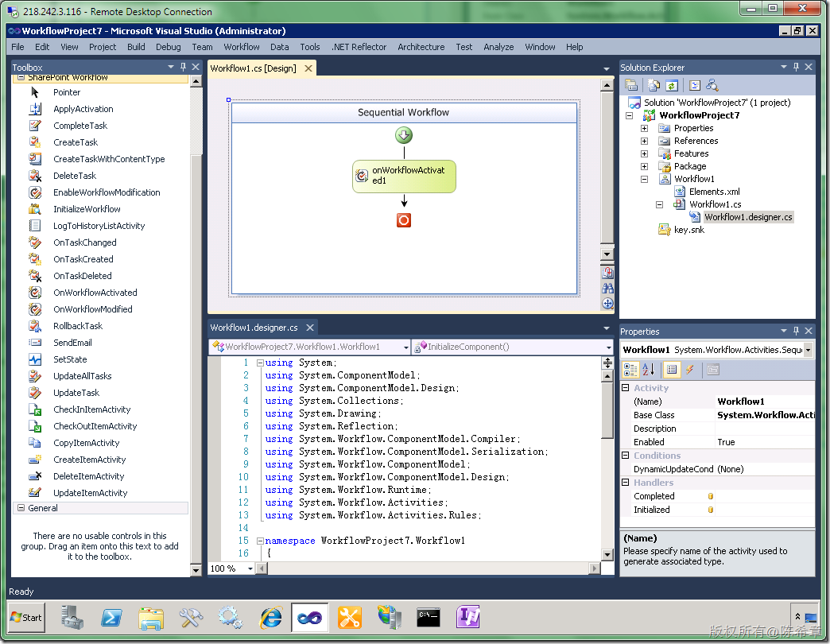Switch Properties panel to Categorized view

pos(630,370)
